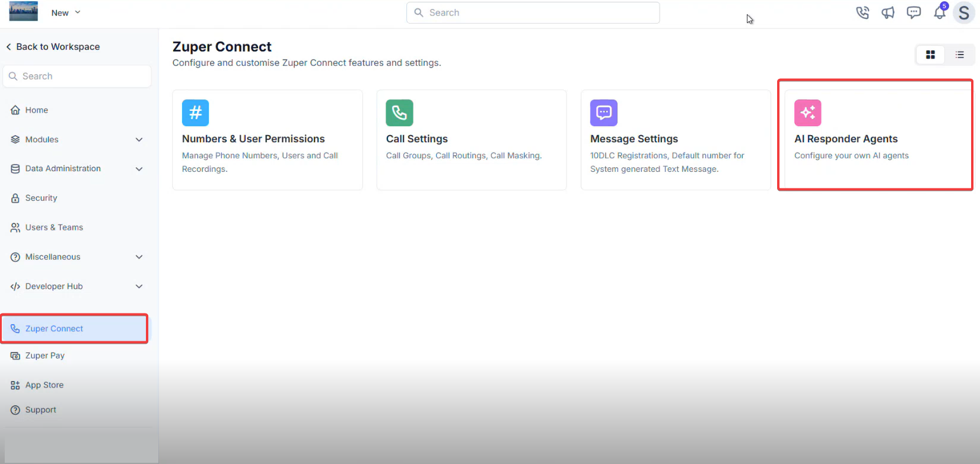Click 'Call Groups, Call Routings, Call Masking' text
980x464 pixels.
pos(464,156)
